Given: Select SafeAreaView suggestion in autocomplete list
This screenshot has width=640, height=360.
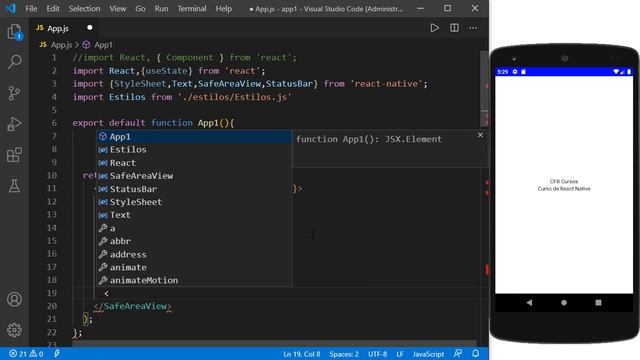Looking at the screenshot, I should [194, 176].
